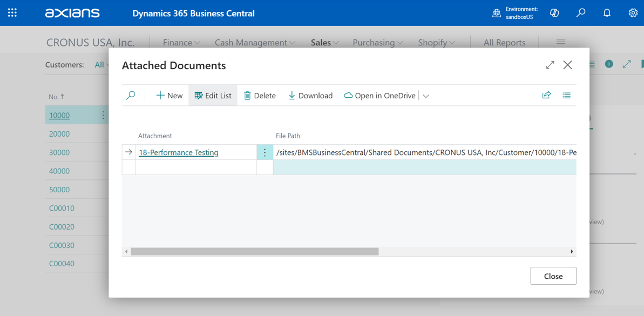Click the header search magnifier icon
This screenshot has height=316, width=644.
[581, 13]
